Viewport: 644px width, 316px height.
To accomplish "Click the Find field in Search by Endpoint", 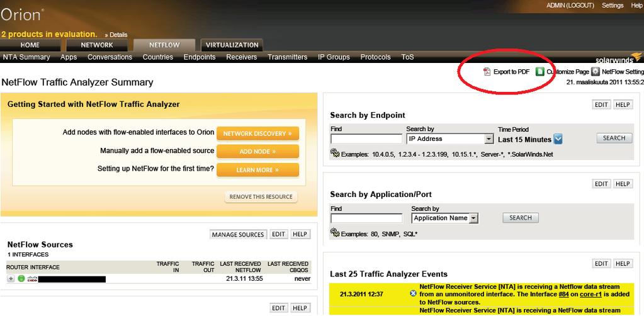I will [x=366, y=139].
